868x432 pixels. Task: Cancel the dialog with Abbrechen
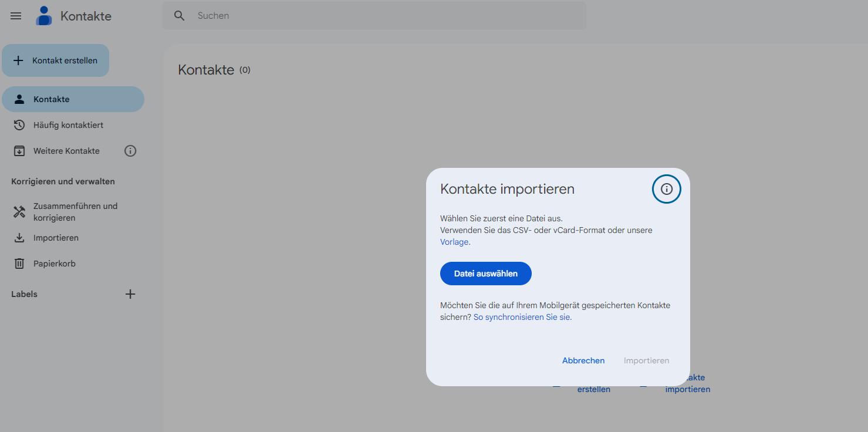coord(583,360)
